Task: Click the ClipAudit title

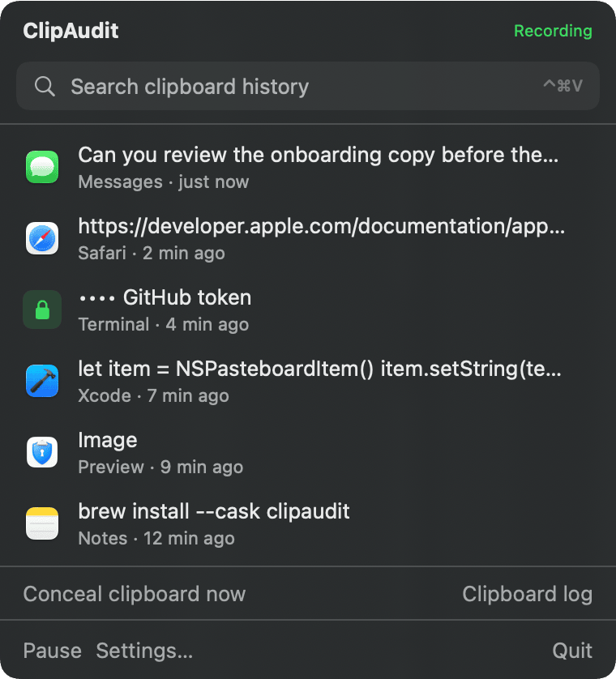Action: point(71,31)
